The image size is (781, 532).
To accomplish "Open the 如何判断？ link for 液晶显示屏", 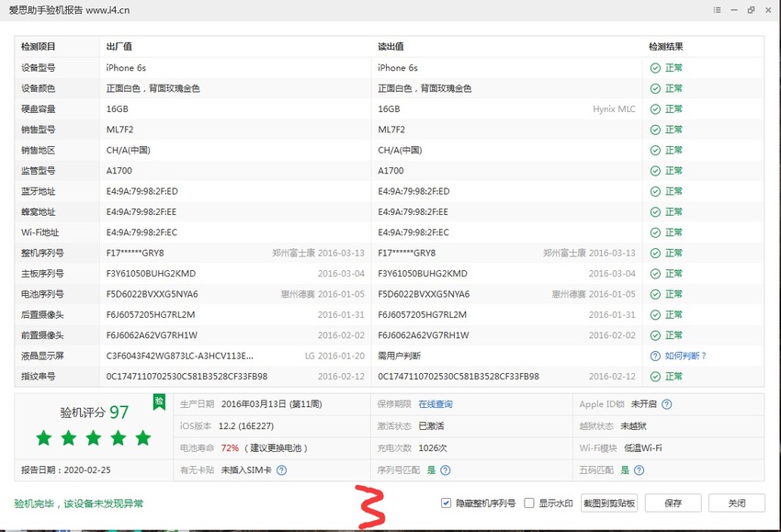I will (x=685, y=356).
